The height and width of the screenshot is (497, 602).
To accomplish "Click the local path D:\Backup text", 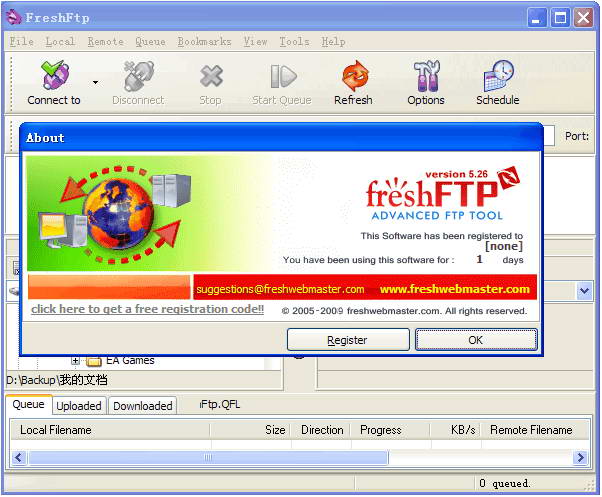I will pos(57,380).
